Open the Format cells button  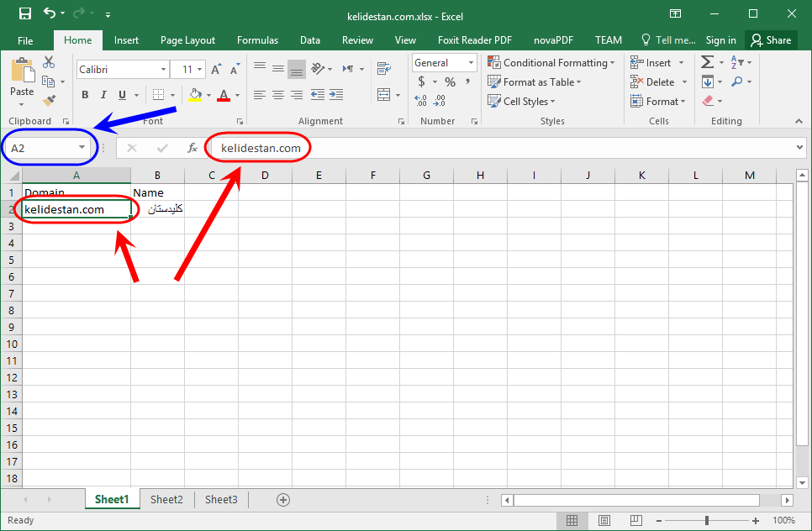[657, 101]
